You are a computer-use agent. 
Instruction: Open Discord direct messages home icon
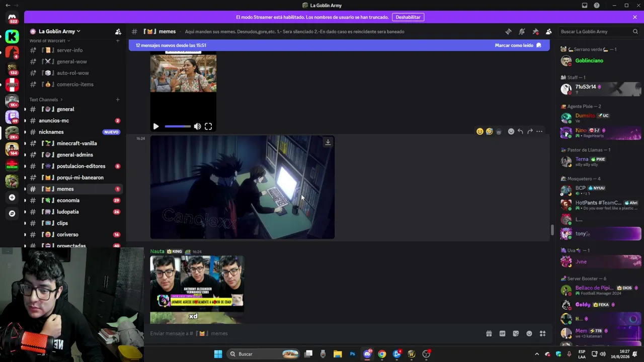[12, 18]
